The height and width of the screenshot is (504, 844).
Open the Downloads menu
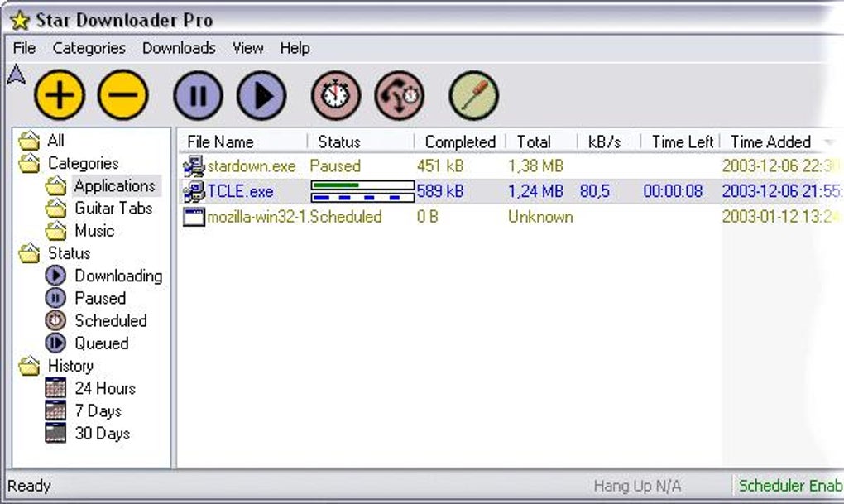pos(179,48)
